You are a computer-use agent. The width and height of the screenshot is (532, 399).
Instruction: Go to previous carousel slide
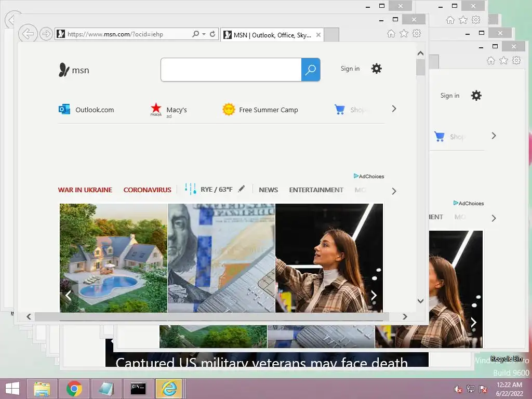(68, 296)
